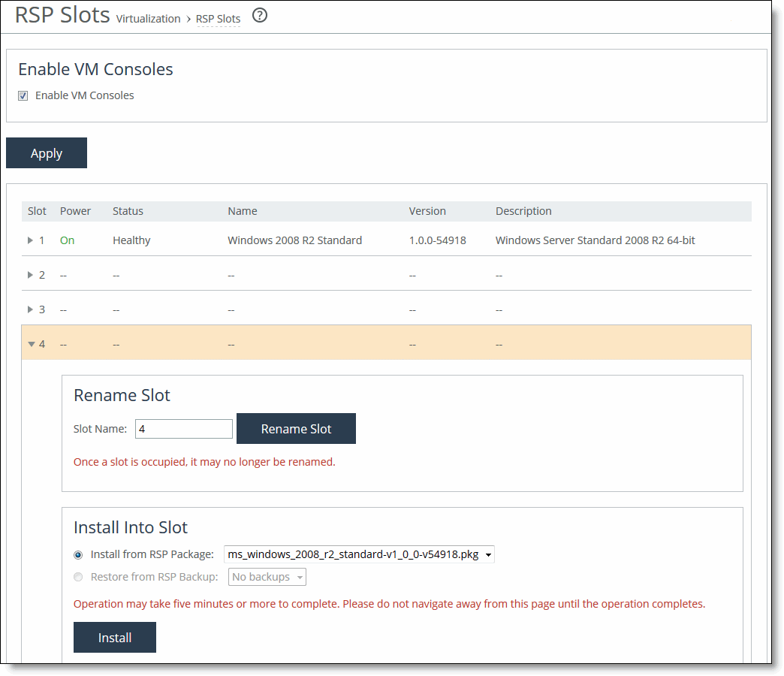The height and width of the screenshot is (676, 784).
Task: Click the RSP Slots breadcrumb link
Action: 218,19
